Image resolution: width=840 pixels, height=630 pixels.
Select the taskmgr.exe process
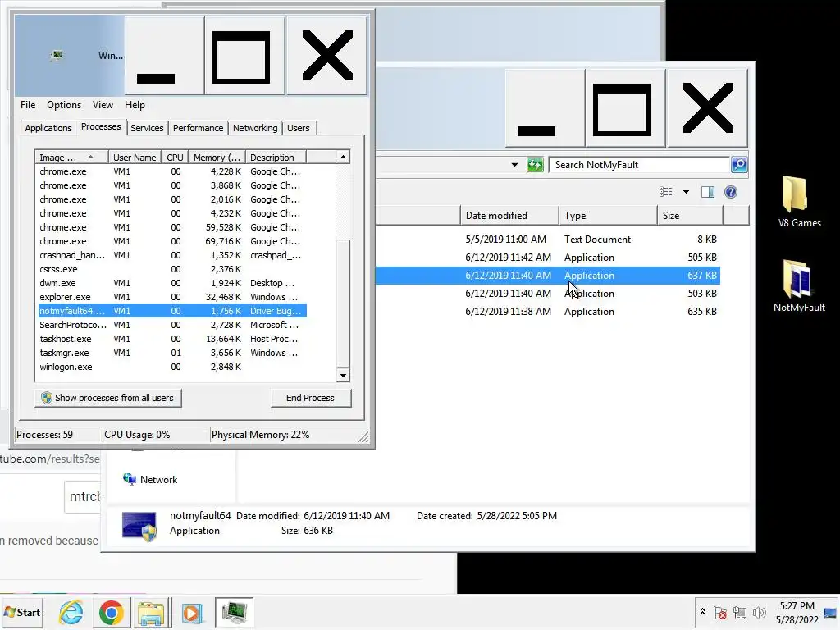coord(172,353)
